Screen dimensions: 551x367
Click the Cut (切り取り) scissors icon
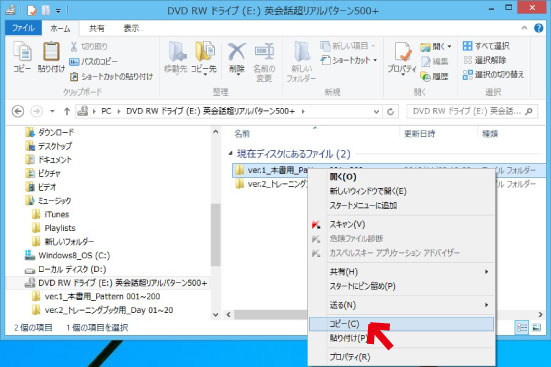point(89,46)
